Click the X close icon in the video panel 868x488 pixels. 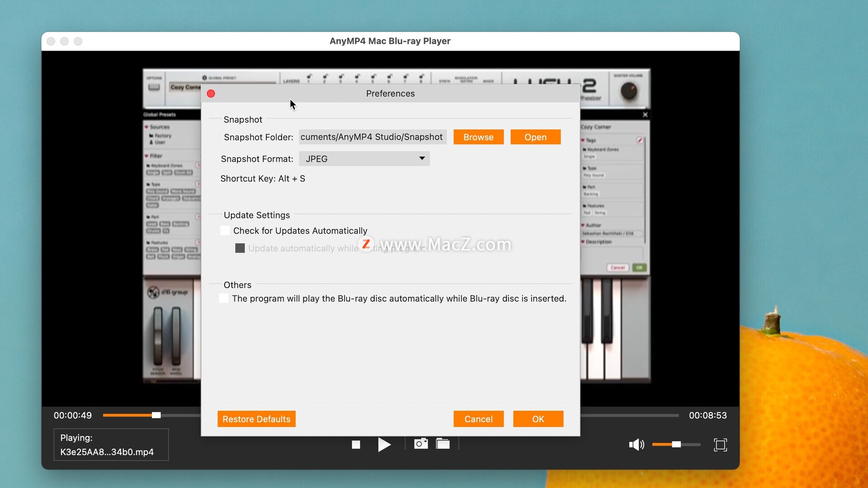pyautogui.click(x=645, y=115)
